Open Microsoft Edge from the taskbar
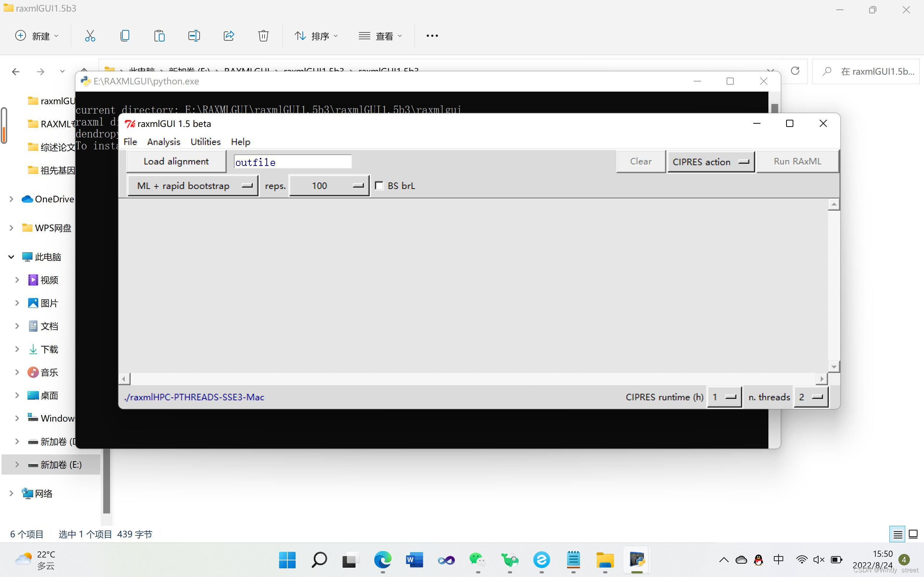 tap(383, 560)
